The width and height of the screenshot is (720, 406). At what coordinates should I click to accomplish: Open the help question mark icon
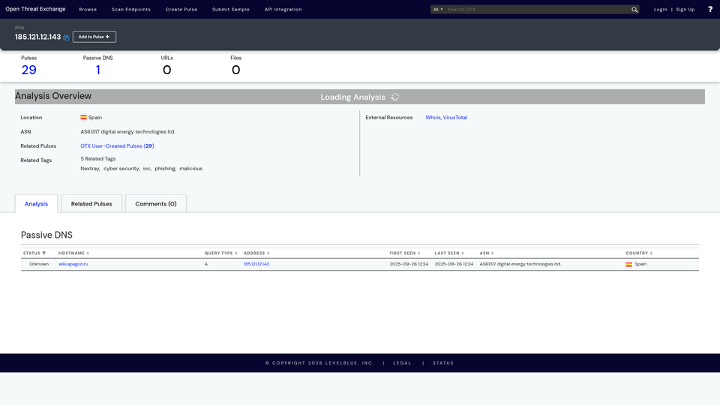pos(709,9)
